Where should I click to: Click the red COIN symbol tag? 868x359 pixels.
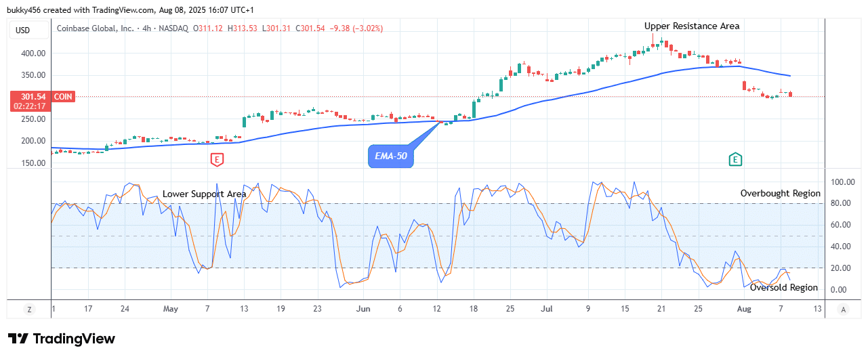(64, 97)
